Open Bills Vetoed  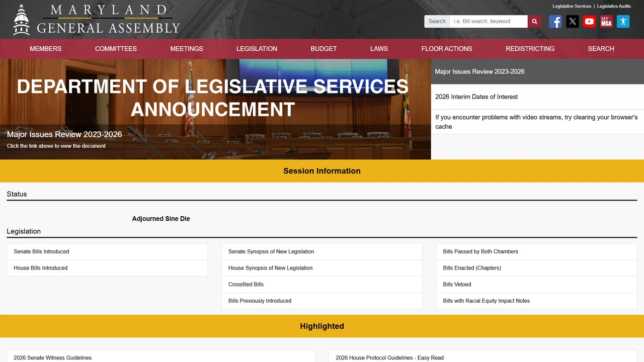[x=536, y=284]
